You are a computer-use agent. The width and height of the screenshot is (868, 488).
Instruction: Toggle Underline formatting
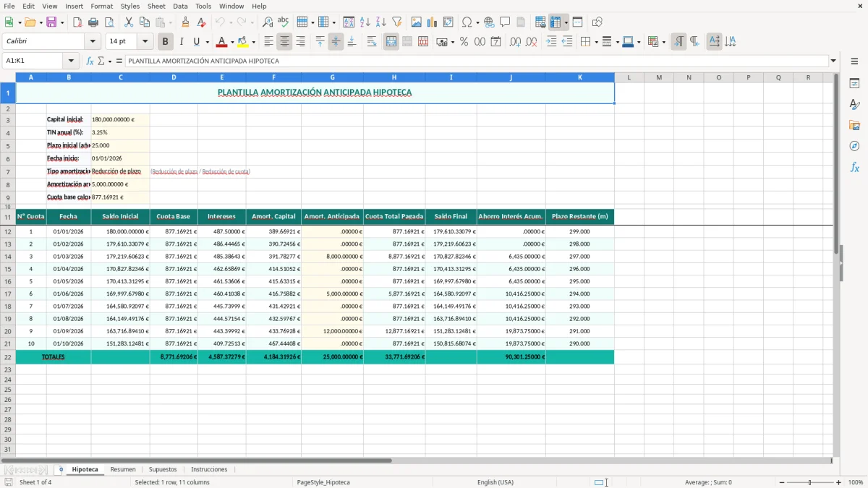(197, 42)
